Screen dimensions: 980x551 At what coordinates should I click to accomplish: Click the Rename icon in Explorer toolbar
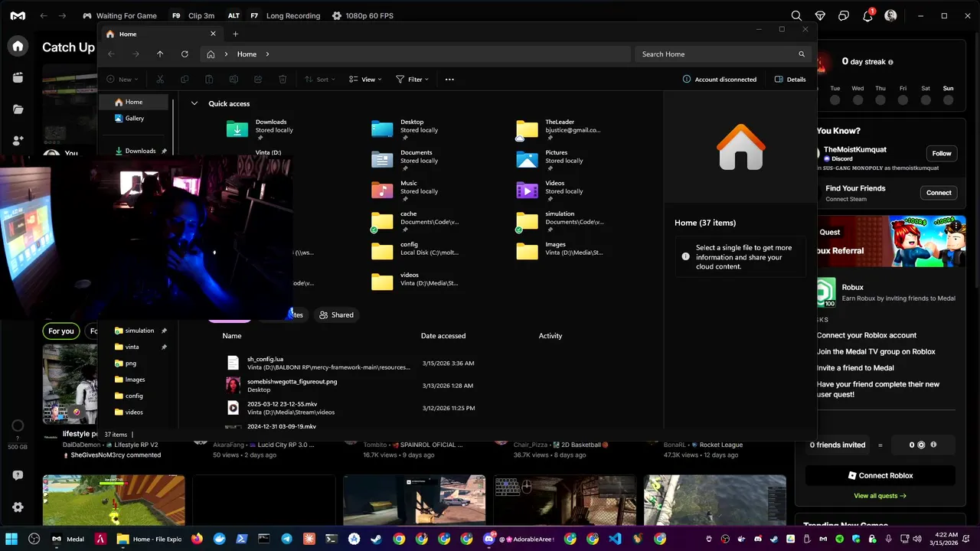[x=234, y=79]
